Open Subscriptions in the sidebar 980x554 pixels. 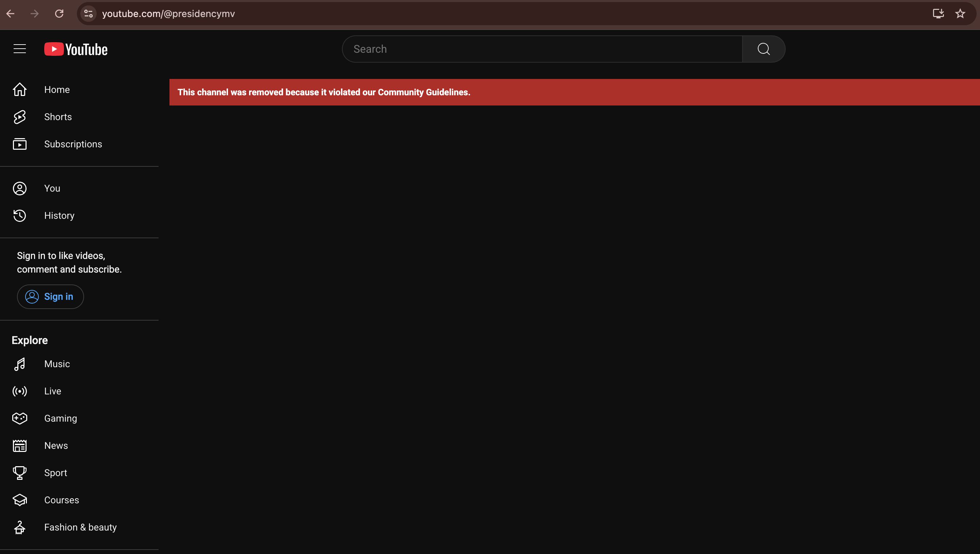click(x=73, y=144)
